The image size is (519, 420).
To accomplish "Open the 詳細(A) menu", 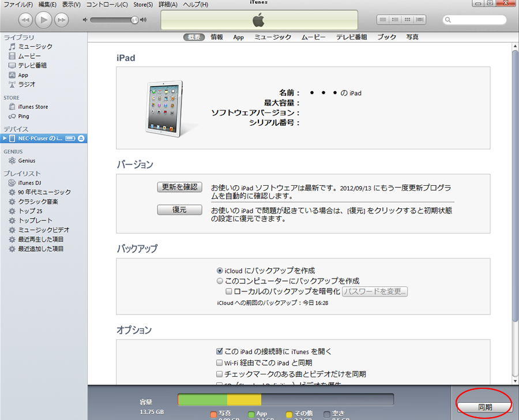I will click(x=168, y=4).
